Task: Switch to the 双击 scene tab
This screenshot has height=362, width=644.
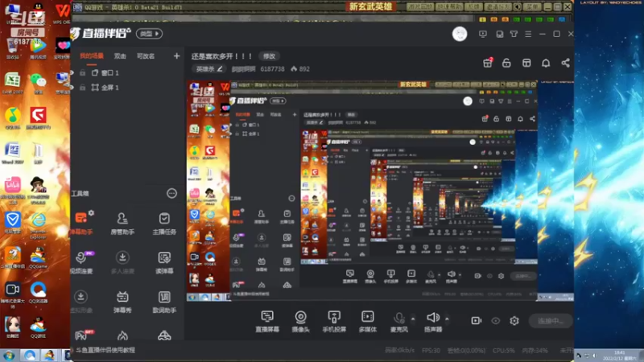Action: click(120, 56)
